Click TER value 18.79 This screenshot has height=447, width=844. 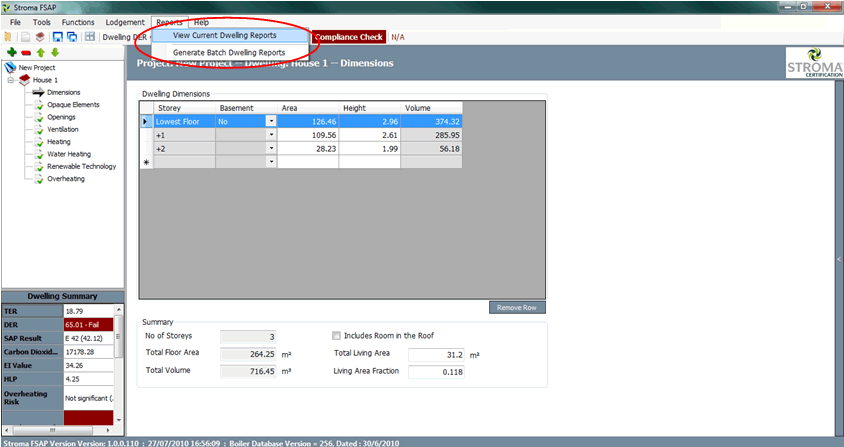point(89,311)
